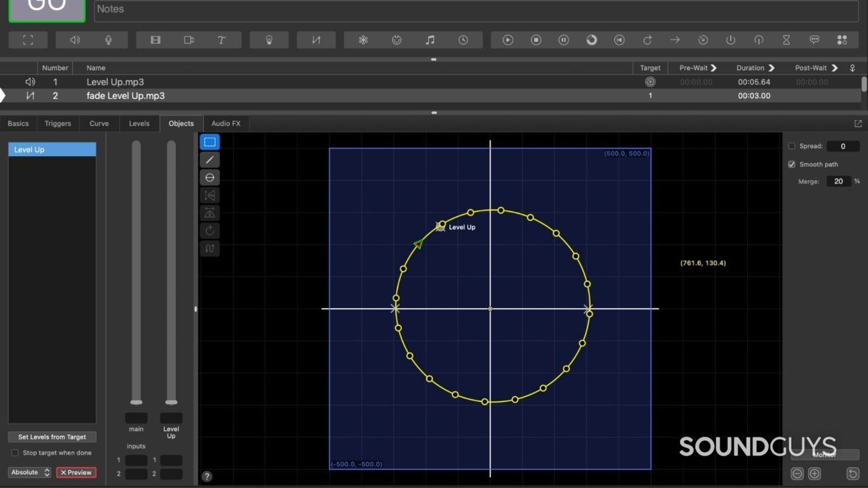Screen dimensions: 868x488
Task: Click the GO button
Action: (47, 9)
